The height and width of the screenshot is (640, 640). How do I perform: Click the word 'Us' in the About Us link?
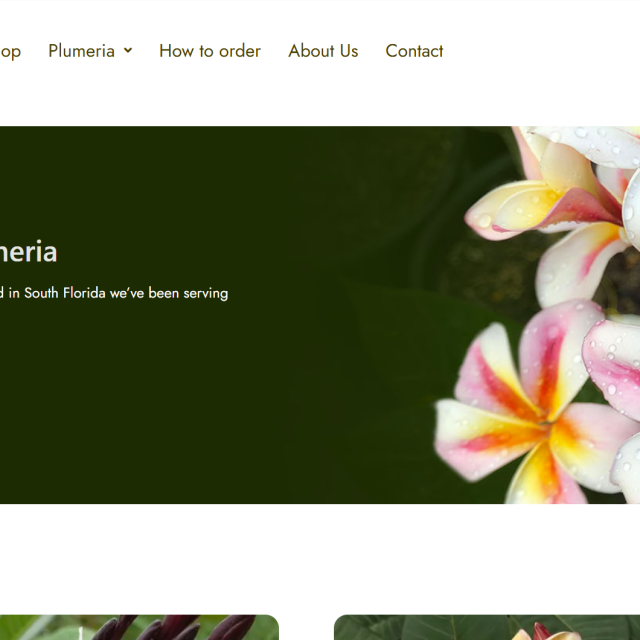[x=348, y=51]
